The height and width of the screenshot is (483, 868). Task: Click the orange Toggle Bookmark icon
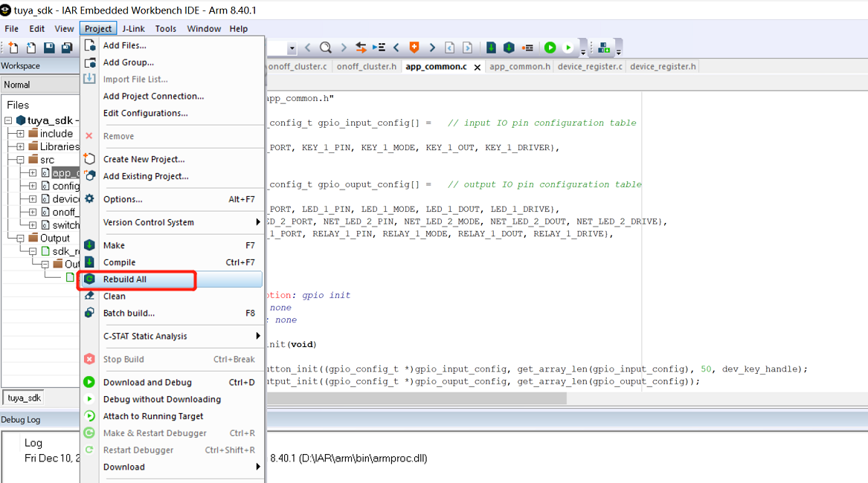pos(414,48)
